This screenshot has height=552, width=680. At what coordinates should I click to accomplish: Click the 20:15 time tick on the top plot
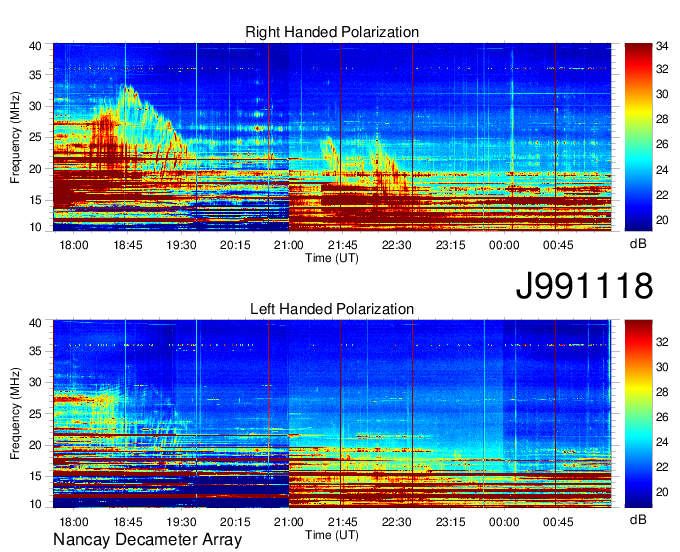235,245
